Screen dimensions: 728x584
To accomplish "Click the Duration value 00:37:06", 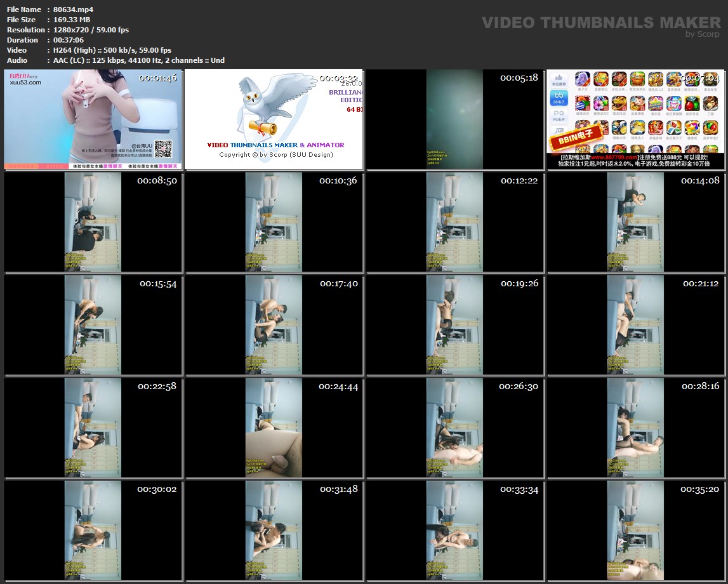I will [x=69, y=40].
